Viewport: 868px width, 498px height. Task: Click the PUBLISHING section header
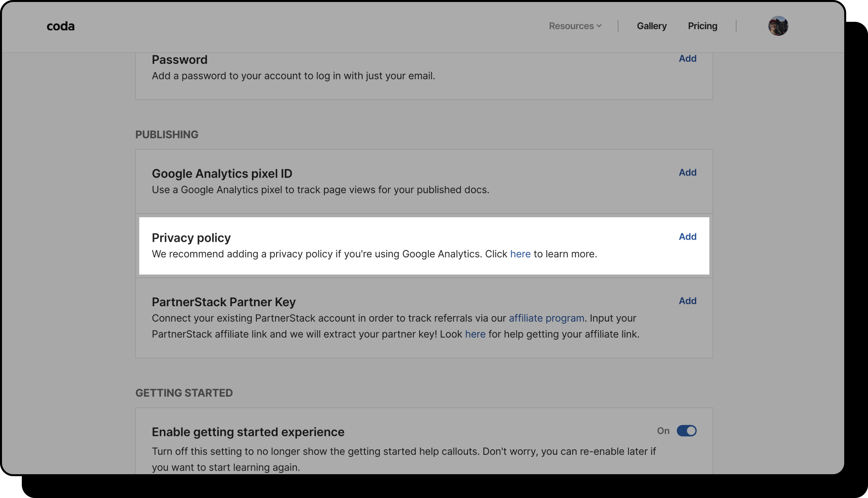coord(167,135)
